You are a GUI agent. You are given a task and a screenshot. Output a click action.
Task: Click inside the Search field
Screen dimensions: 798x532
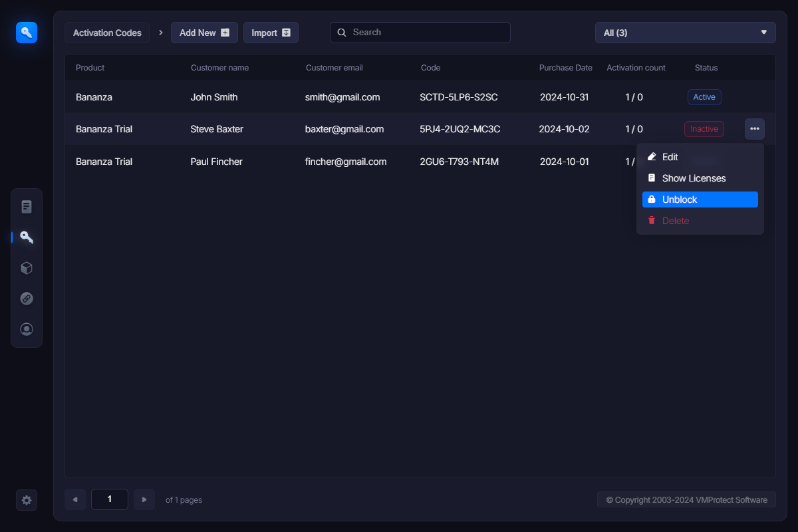426,33
